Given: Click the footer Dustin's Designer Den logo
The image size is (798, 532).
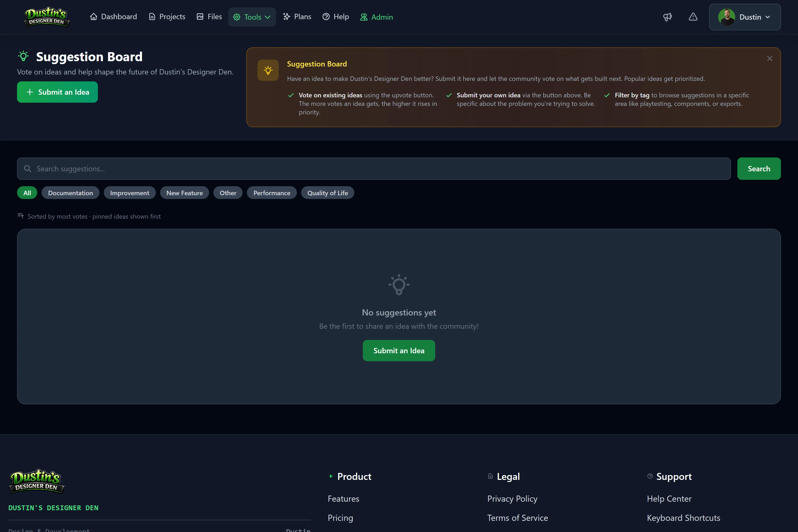Looking at the screenshot, I should [37, 481].
